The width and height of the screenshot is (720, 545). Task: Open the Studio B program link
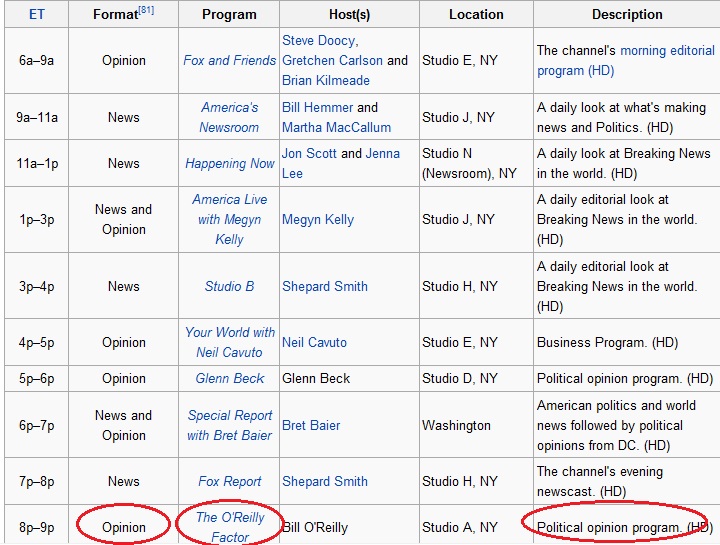coord(229,286)
